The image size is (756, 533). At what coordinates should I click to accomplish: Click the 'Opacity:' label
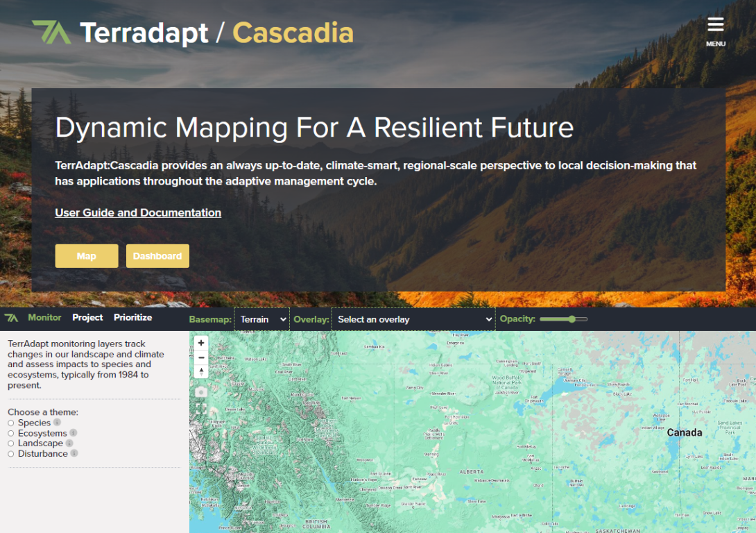517,319
